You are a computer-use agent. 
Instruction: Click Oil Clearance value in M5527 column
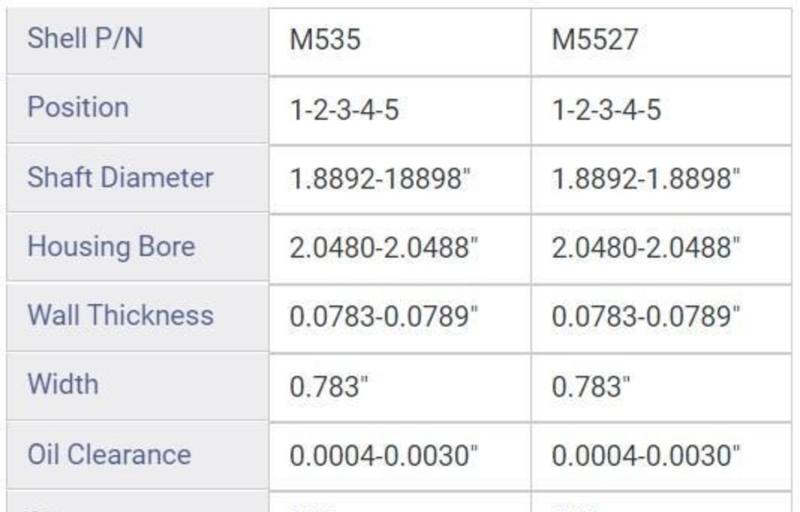(x=646, y=456)
